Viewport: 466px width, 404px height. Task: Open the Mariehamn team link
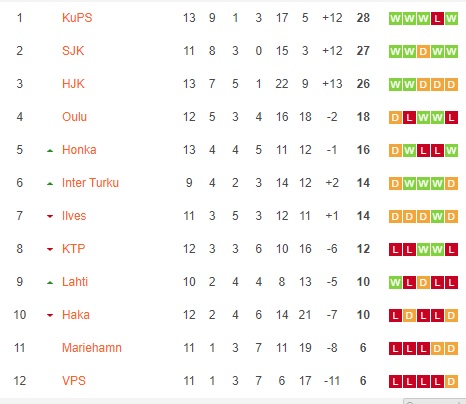tap(92, 348)
